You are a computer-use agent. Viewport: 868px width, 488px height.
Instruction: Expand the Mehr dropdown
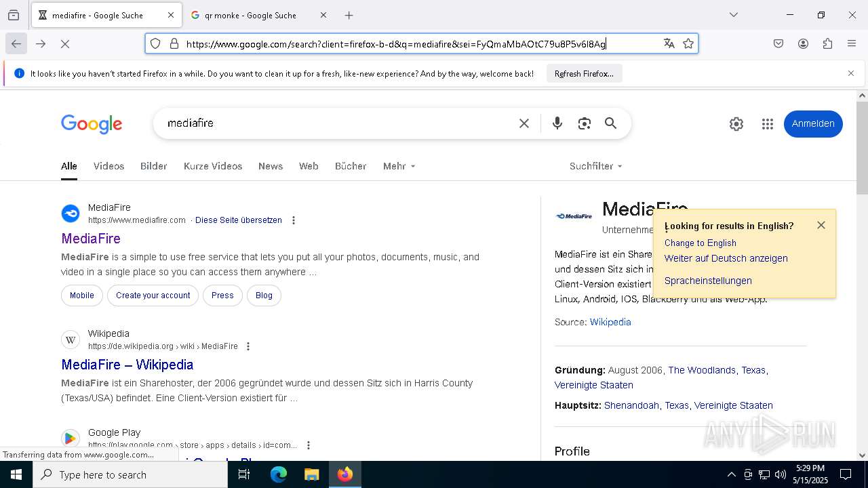pos(399,166)
